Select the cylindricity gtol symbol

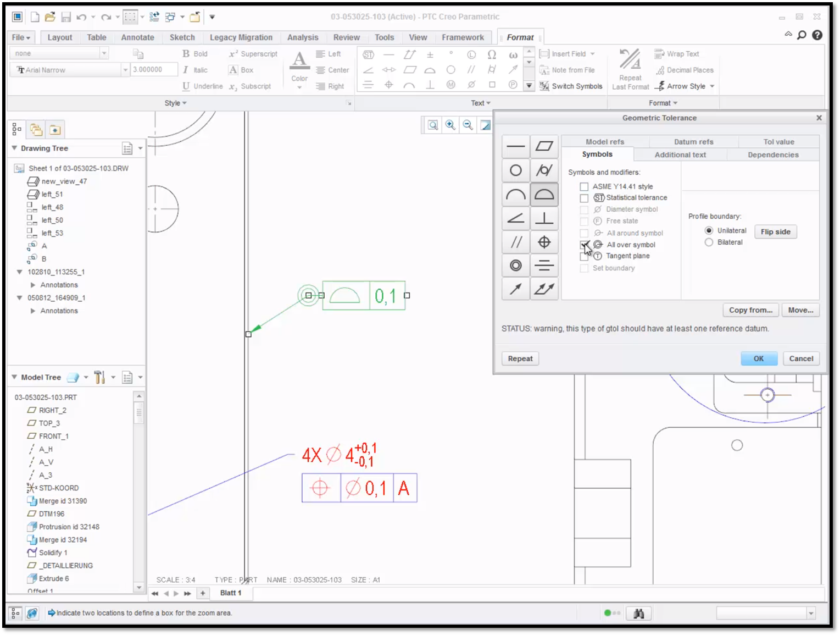544,170
